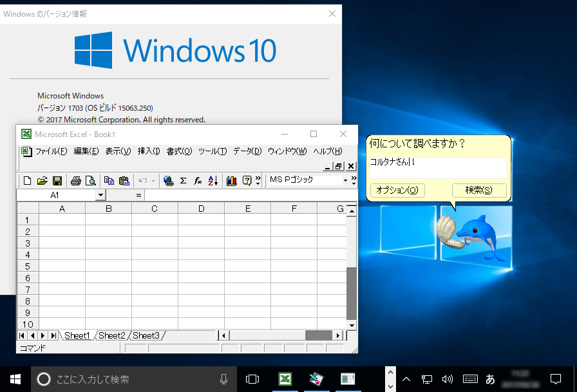
Task: Click assistant question text field
Action: pos(438,168)
